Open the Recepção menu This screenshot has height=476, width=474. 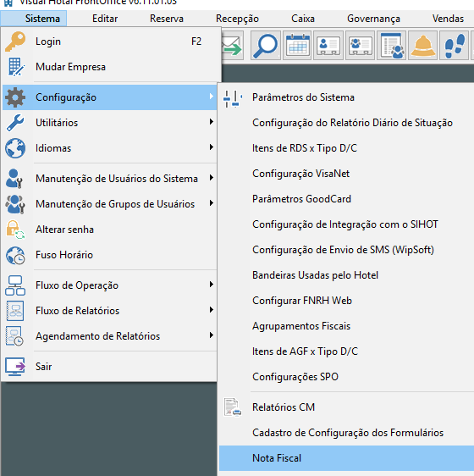[237, 19]
